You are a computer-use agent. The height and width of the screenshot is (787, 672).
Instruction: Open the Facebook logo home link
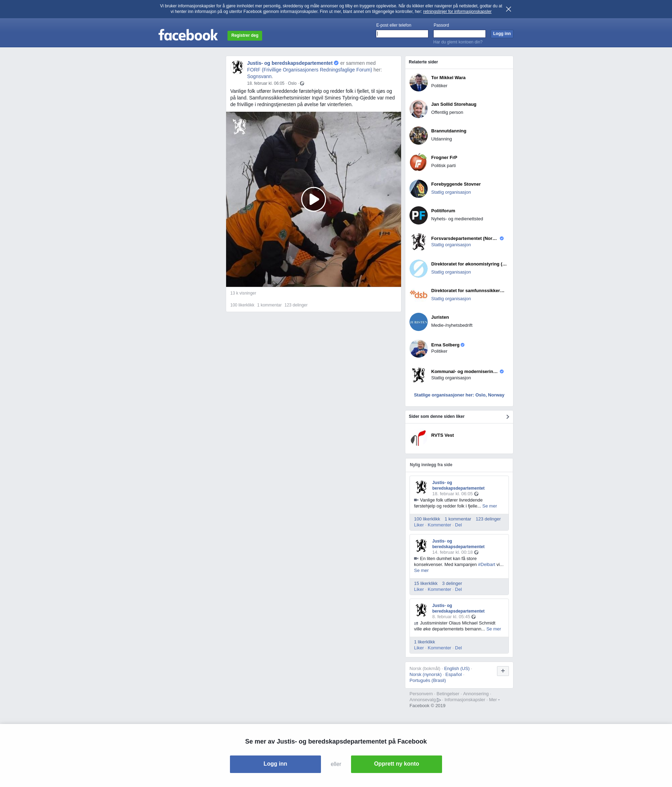(188, 35)
